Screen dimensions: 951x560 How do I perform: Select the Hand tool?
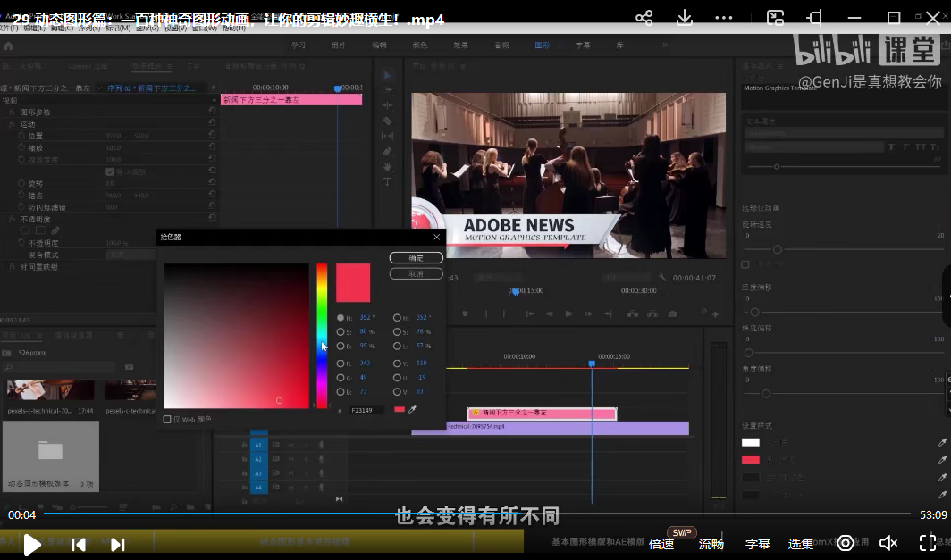[x=388, y=166]
